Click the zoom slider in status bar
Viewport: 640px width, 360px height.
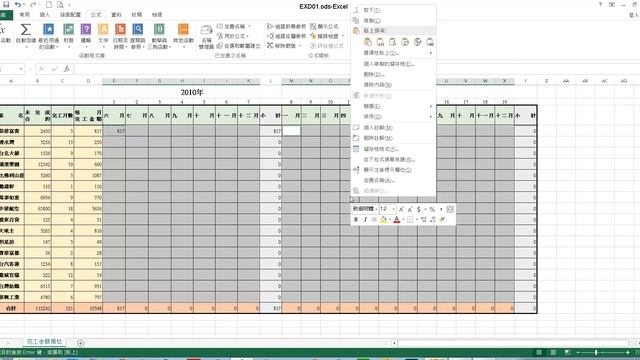coord(603,352)
